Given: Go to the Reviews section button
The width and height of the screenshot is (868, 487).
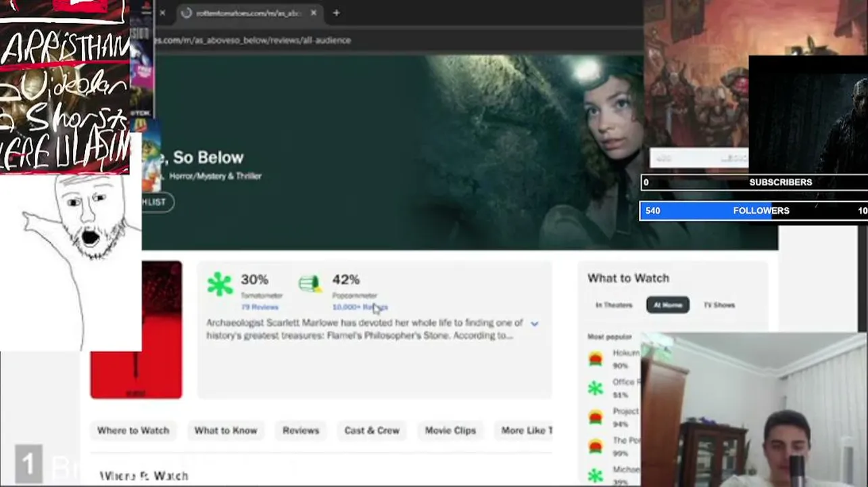Looking at the screenshot, I should [x=301, y=430].
